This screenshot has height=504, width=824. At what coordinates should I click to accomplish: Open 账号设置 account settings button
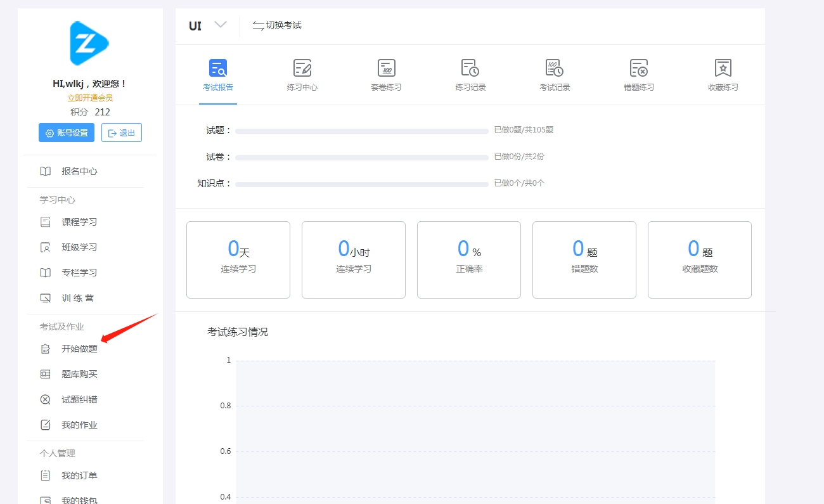(67, 132)
